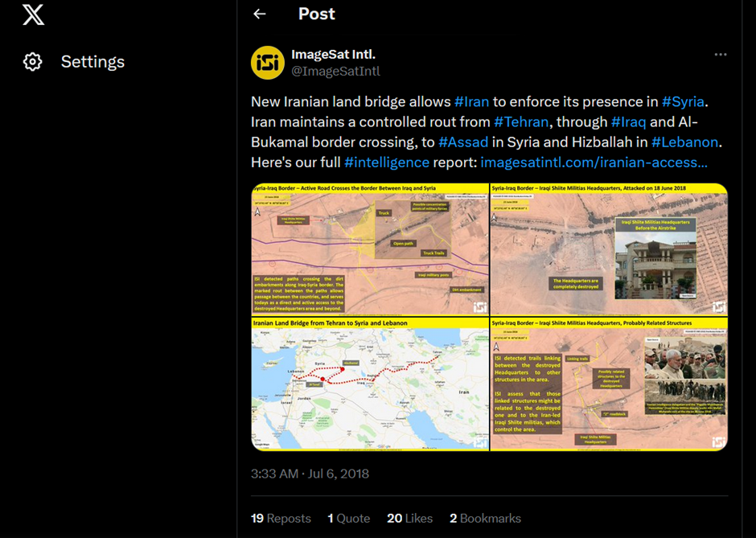
Task: Open ImageSat Intl. profile avatar
Action: tap(268, 63)
